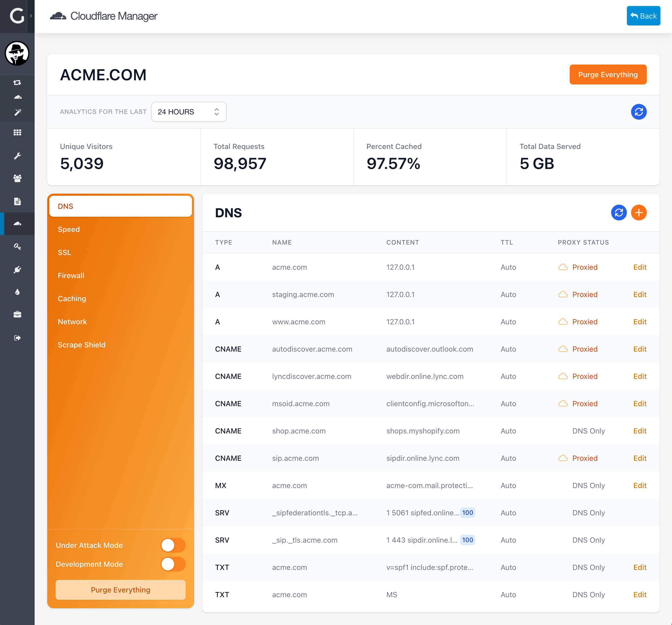Image resolution: width=672 pixels, height=625 pixels.
Task: Click the refresh/sync icon in DNS panel
Action: [618, 213]
